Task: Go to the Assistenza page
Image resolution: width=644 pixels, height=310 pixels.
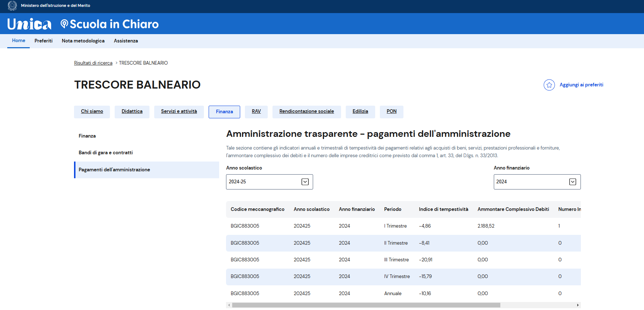Action: coord(126,41)
